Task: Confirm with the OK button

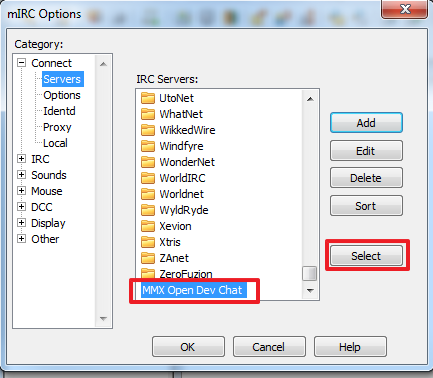Action: coord(188,347)
